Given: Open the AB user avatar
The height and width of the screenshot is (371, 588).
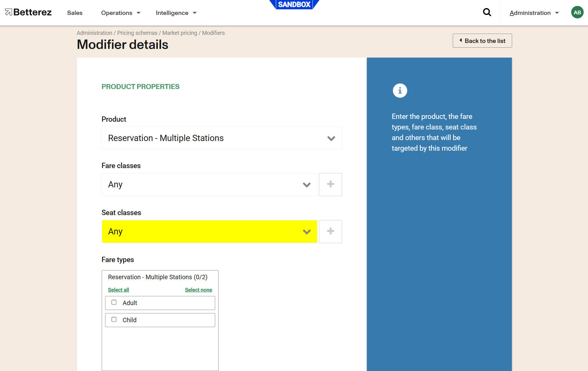Looking at the screenshot, I should 577,12.
